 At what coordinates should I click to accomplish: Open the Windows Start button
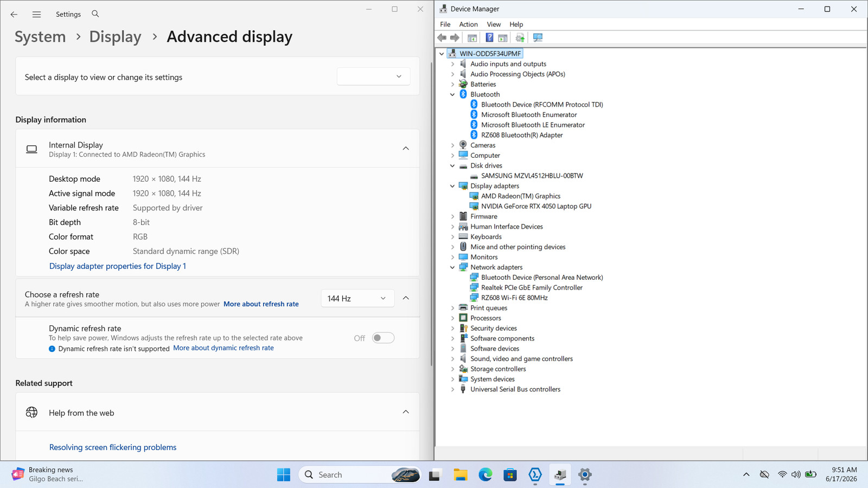click(284, 475)
